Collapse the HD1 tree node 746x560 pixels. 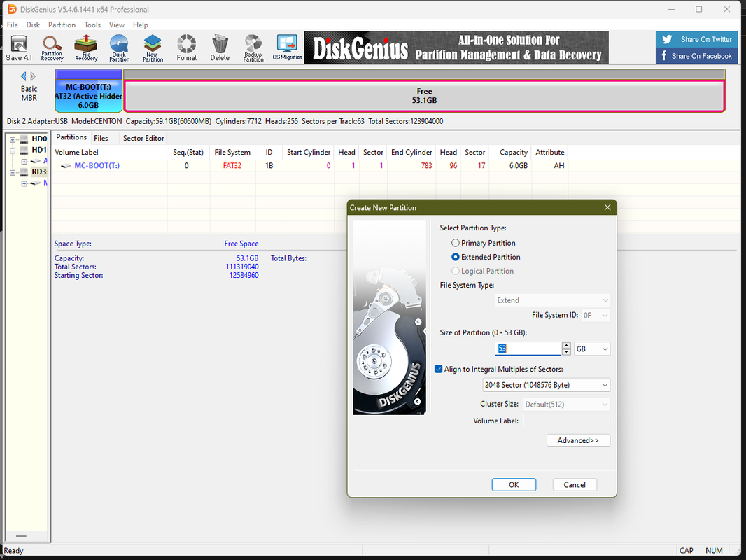pos(13,150)
